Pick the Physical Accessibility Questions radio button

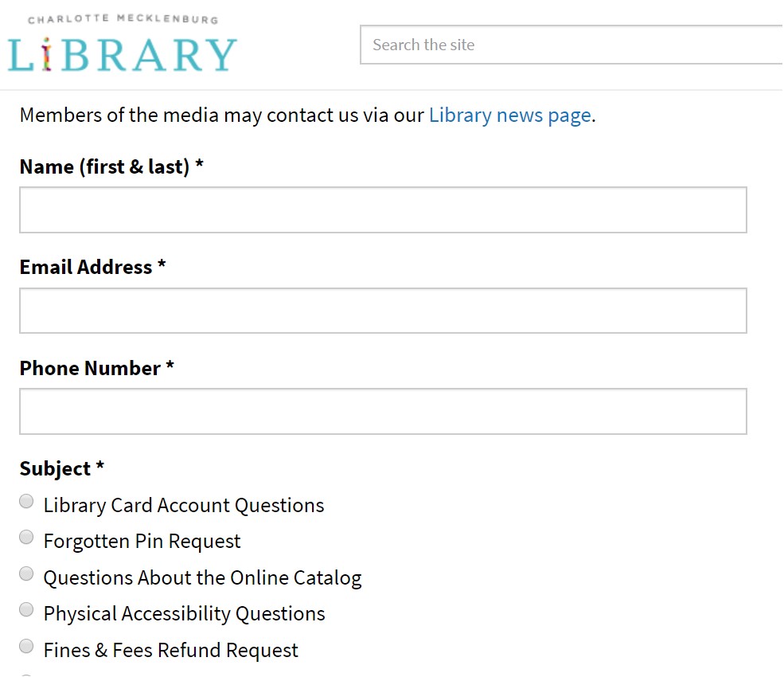pyautogui.click(x=26, y=610)
